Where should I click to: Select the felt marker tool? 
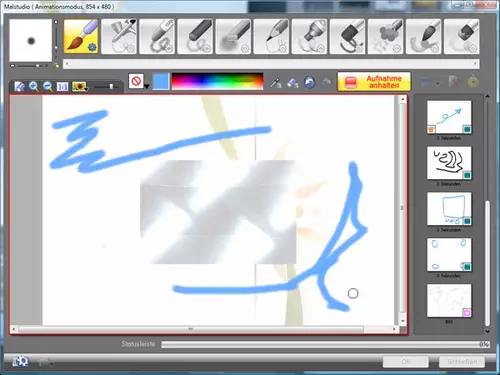click(x=309, y=36)
